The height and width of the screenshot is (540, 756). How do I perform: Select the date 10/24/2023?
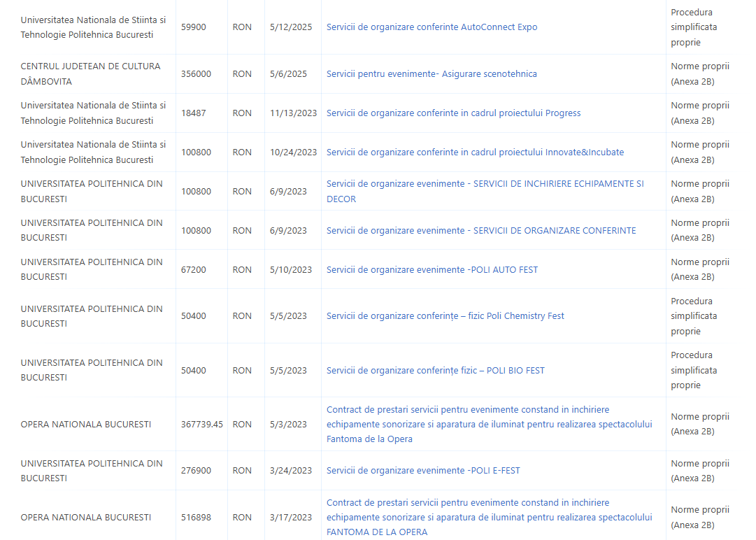[293, 152]
